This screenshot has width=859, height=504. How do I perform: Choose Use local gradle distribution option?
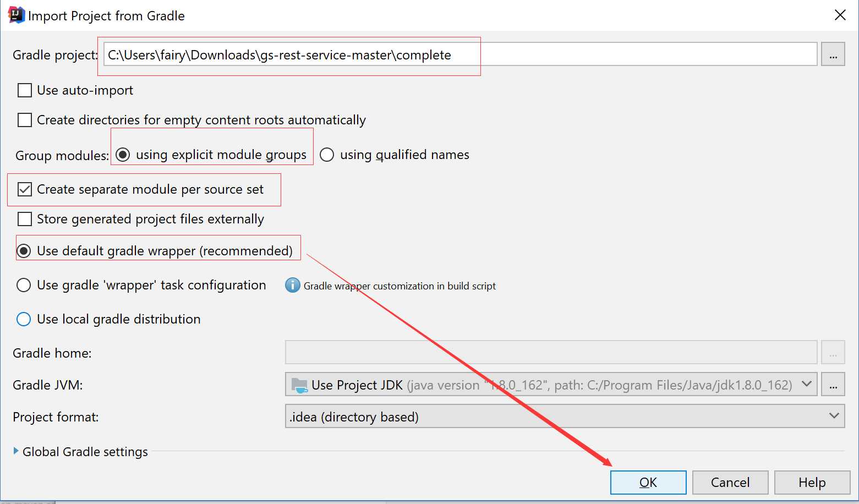click(x=24, y=319)
